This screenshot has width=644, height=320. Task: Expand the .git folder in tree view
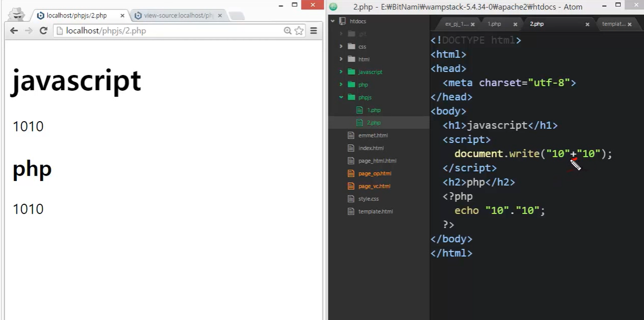pyautogui.click(x=341, y=34)
